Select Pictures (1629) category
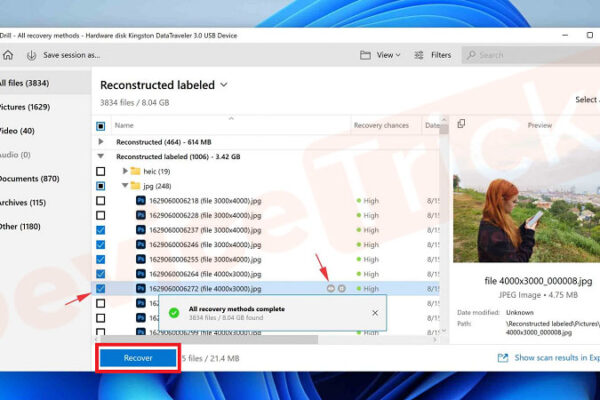This screenshot has width=600, height=400. [25, 107]
